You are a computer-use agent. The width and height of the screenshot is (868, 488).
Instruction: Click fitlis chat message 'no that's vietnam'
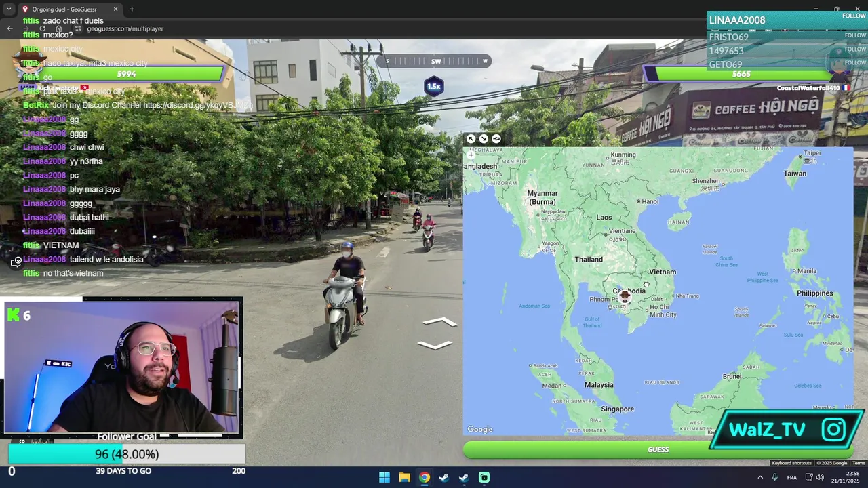[x=73, y=273]
